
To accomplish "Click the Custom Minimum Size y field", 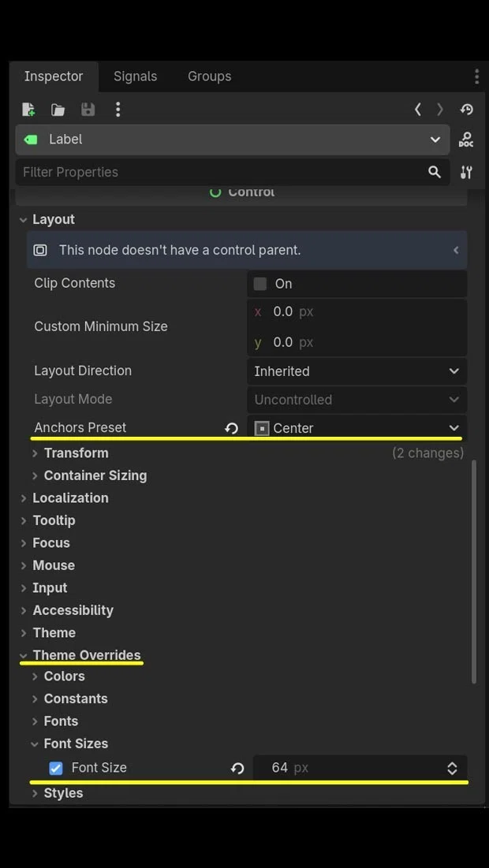I will [356, 343].
